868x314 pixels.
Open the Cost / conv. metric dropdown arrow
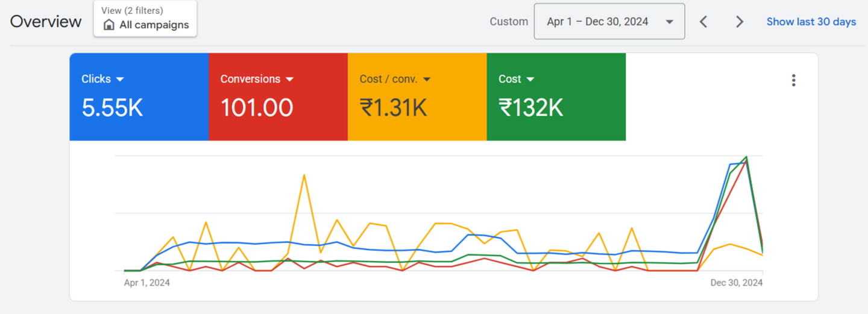click(x=427, y=80)
